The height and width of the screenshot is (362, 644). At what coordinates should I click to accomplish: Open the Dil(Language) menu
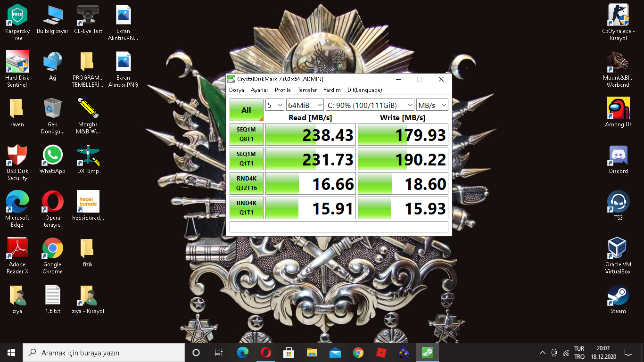(x=364, y=90)
